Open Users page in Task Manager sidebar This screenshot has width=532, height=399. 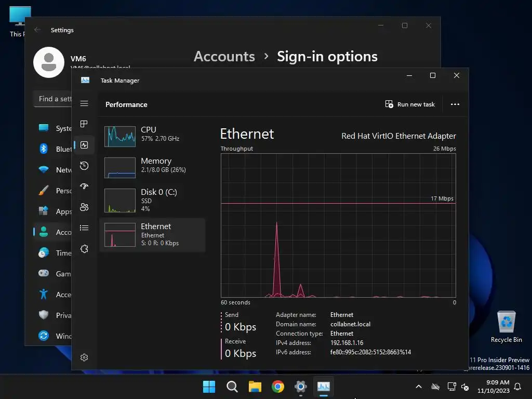tap(84, 207)
